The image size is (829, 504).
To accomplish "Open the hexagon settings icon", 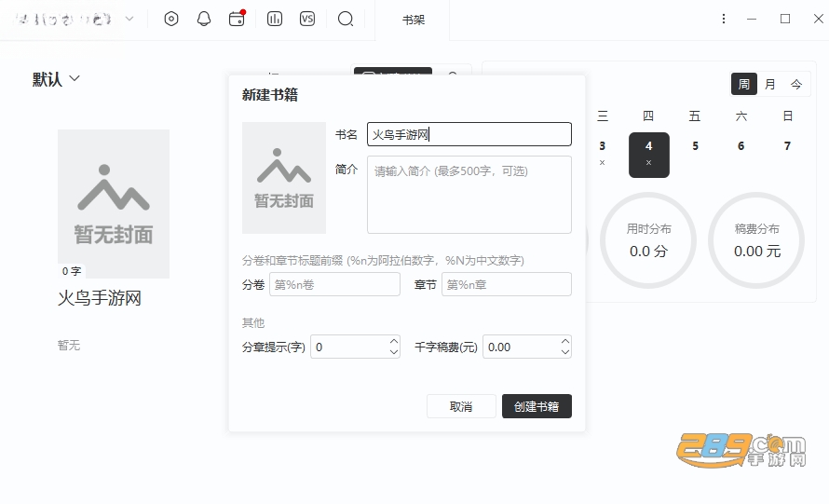I will pos(171,19).
